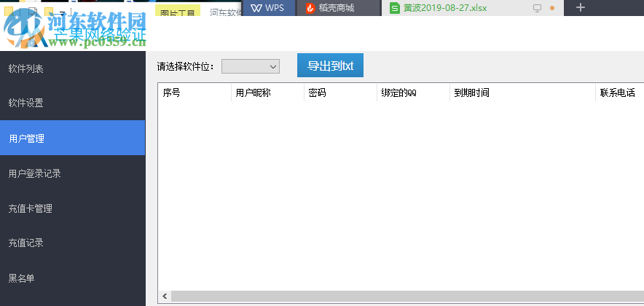Open 软件列表 in the sidebar
644x306 pixels.
pyautogui.click(x=72, y=68)
